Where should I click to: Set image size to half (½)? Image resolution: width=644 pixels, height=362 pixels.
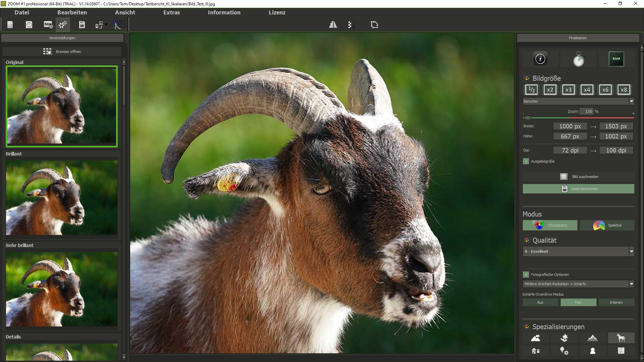(531, 90)
